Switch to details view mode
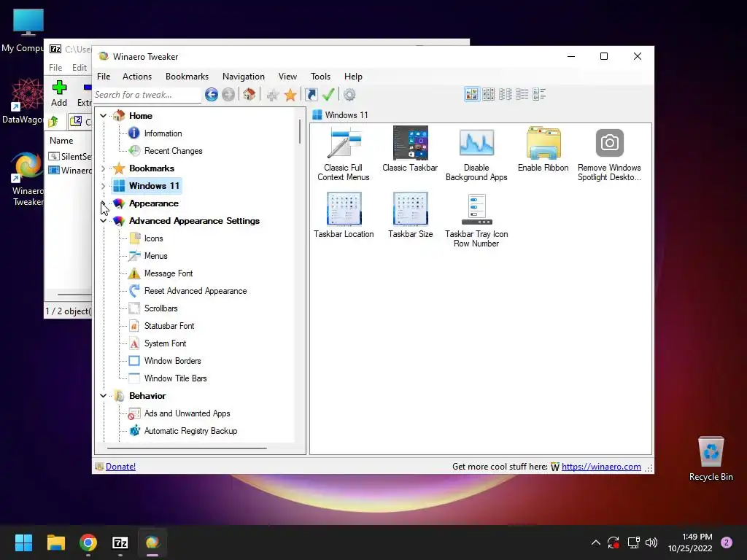 pyautogui.click(x=539, y=94)
